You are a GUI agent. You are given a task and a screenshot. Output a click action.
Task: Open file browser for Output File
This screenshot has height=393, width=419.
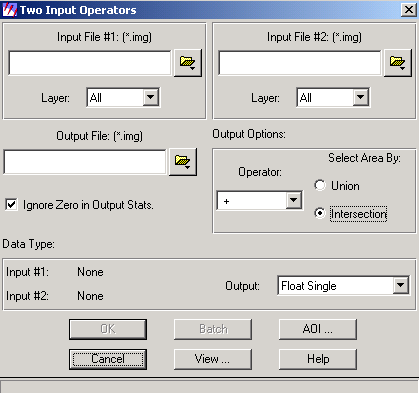[x=183, y=162]
